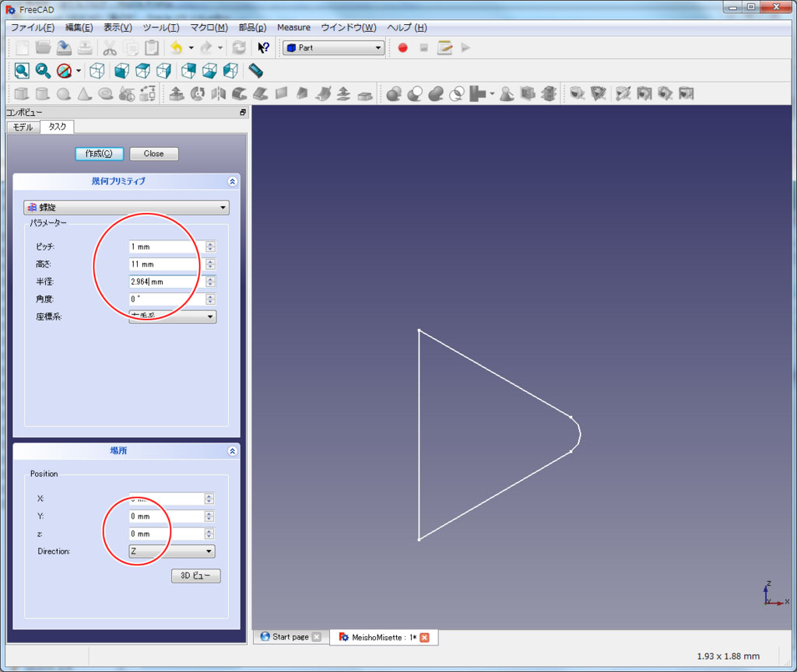
Task: Click the Cone primitive icon
Action: pyautogui.click(x=84, y=94)
